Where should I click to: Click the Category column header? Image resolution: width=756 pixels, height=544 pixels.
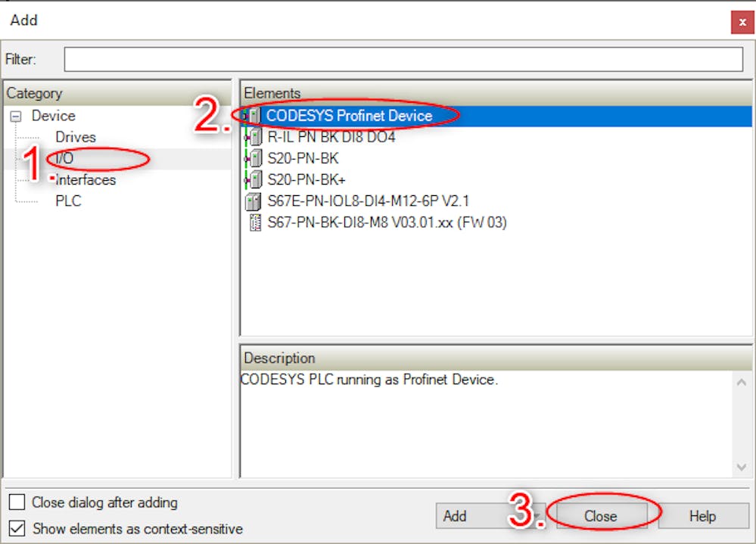pyautogui.click(x=117, y=93)
